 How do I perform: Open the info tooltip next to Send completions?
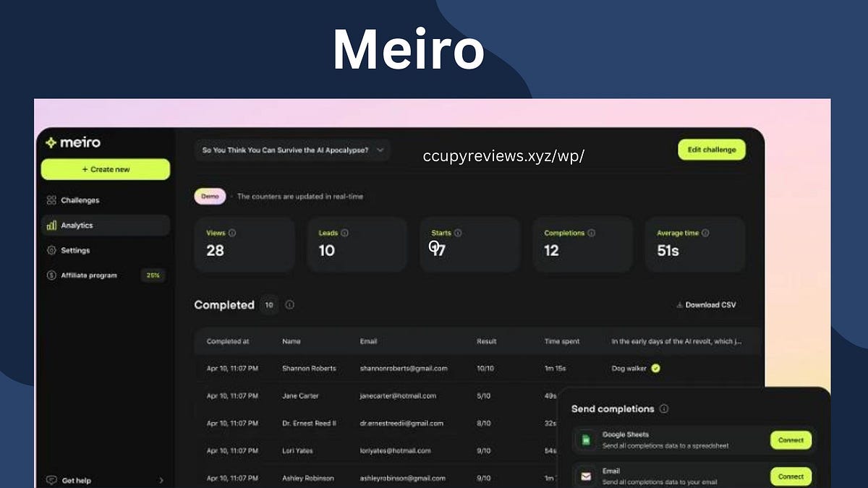pyautogui.click(x=665, y=408)
